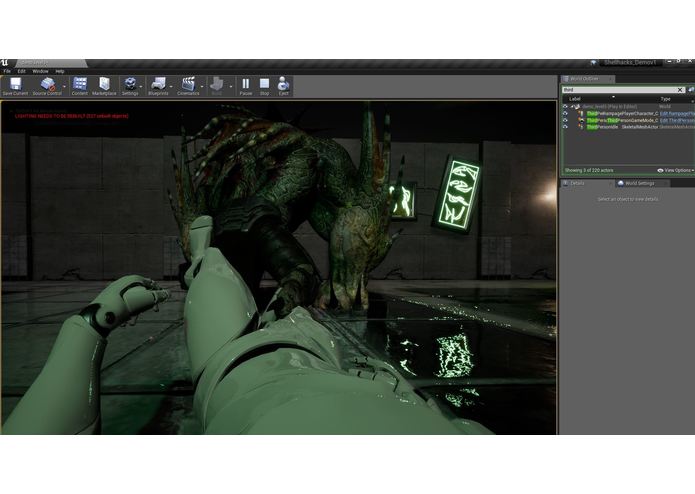Open the Blueprints toolbar icon
This screenshot has height=494, width=695.
coord(158,84)
